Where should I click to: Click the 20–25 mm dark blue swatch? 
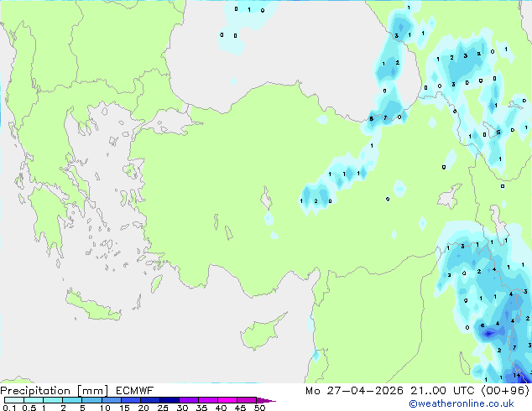(149, 400)
